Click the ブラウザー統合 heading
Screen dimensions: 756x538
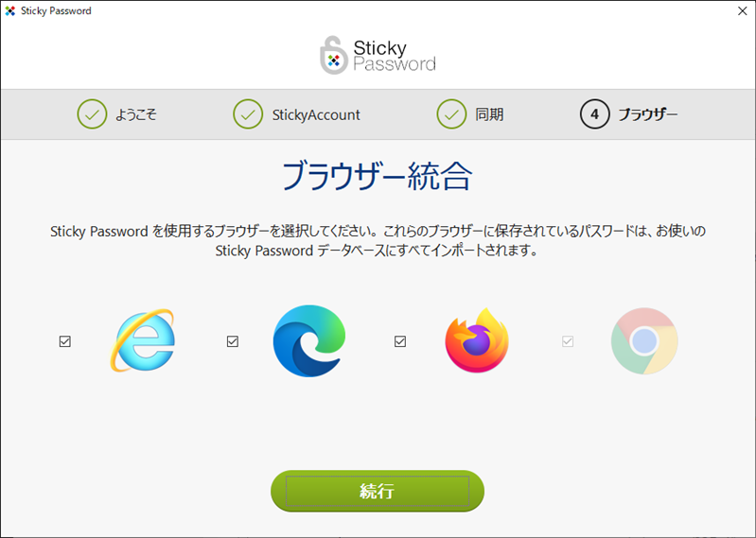(x=377, y=176)
